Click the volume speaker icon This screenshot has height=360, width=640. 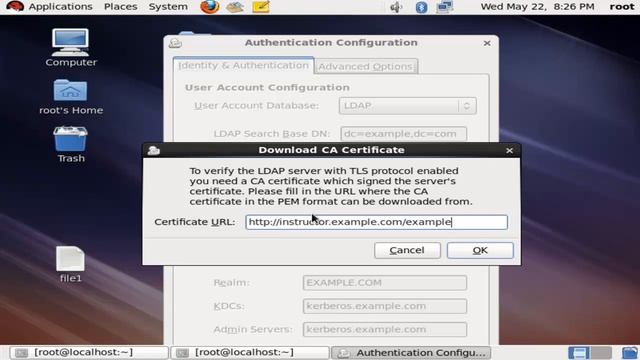[x=396, y=7]
